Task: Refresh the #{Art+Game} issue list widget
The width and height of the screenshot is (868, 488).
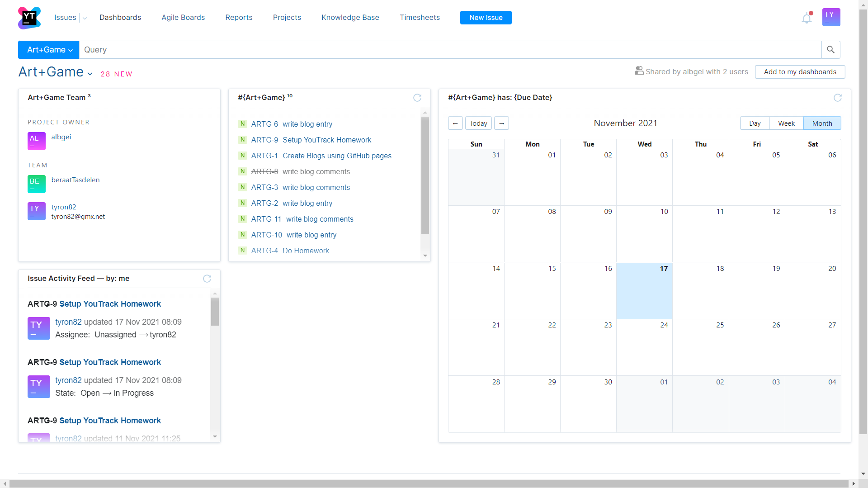Action: point(417,98)
